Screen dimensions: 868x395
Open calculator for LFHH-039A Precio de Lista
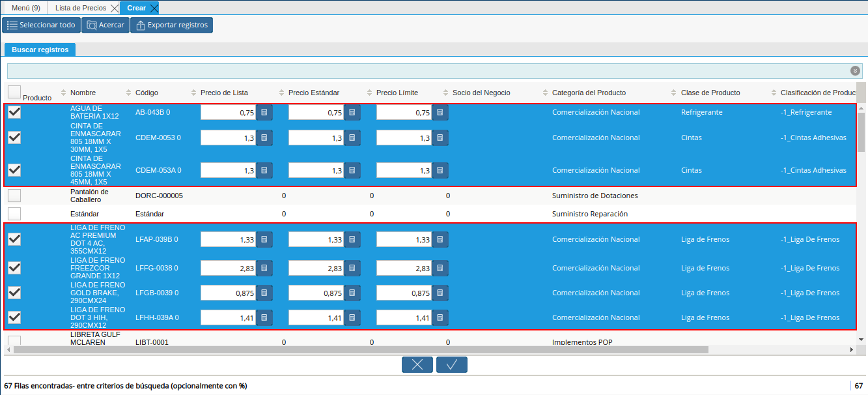[264, 318]
